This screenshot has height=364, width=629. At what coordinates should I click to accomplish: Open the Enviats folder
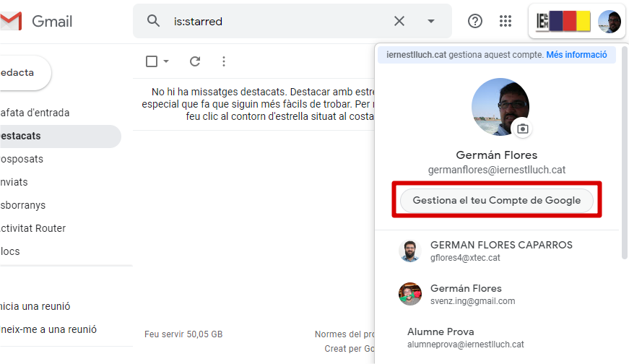pos(14,182)
